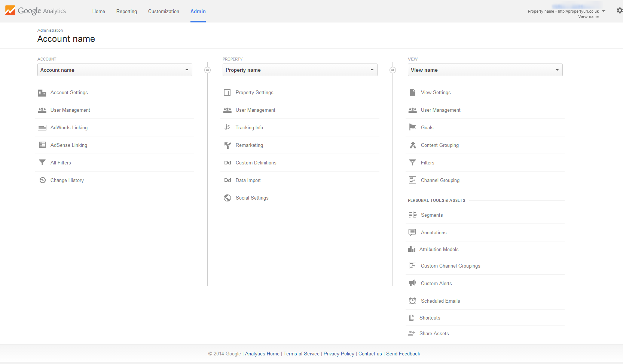Go to the Customization tab
This screenshot has height=364, width=623.
click(164, 11)
